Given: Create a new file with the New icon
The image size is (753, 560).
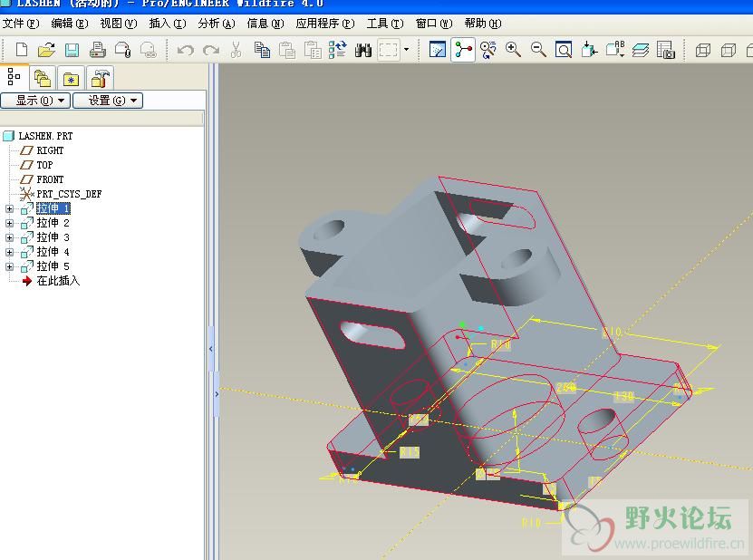Looking at the screenshot, I should tap(22, 50).
